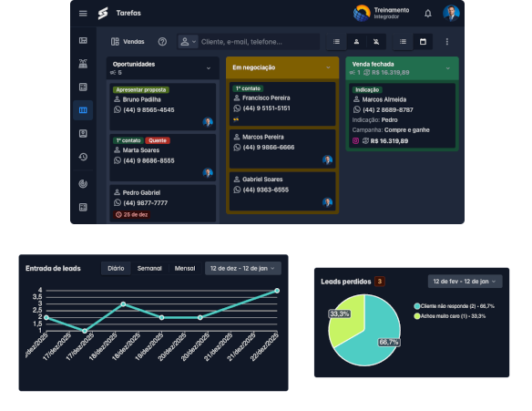The image size is (532, 411).
Task: Open Marta Soares's card
Action: 162,158
